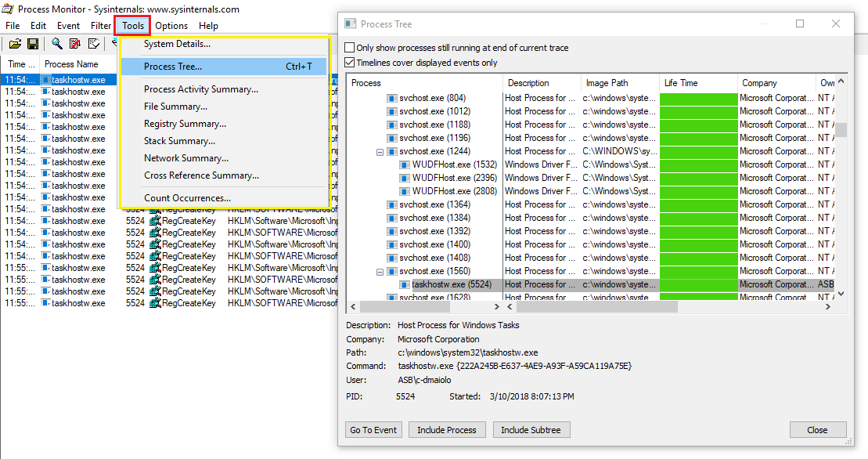The height and width of the screenshot is (459, 868).
Task: Select the svchost.exe (1560) row label
Action: (434, 271)
